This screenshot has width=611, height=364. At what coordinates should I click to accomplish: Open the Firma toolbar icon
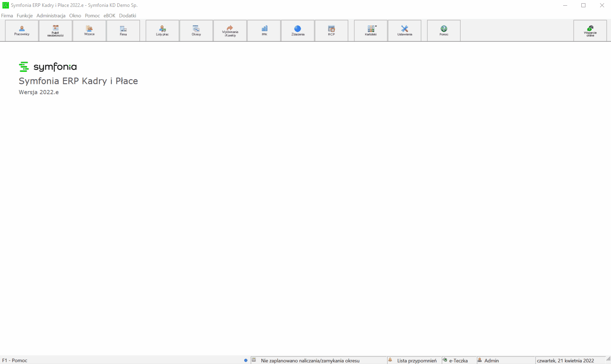[123, 30]
